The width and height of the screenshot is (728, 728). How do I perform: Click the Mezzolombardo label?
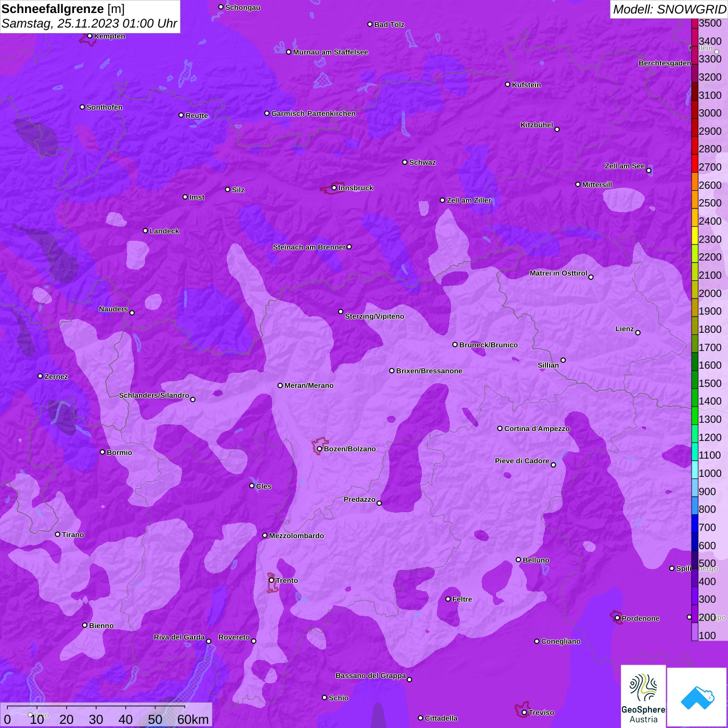296,536
